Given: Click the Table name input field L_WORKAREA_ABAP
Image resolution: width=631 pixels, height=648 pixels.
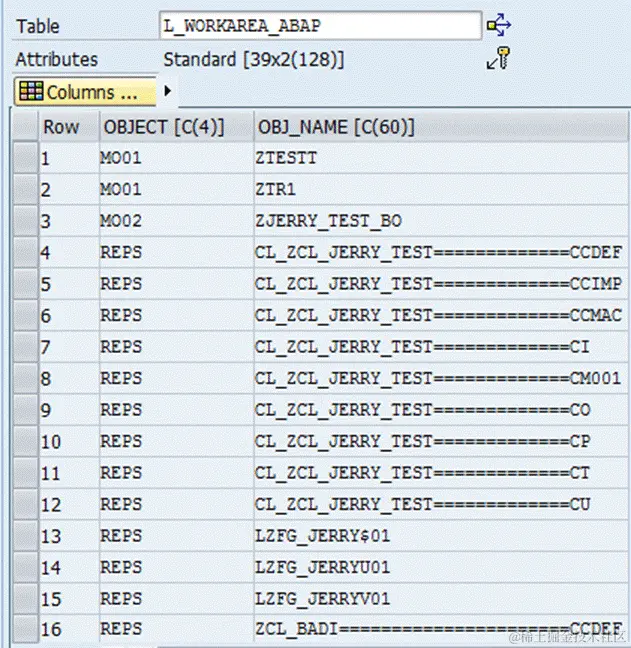Looking at the screenshot, I should click(320, 26).
